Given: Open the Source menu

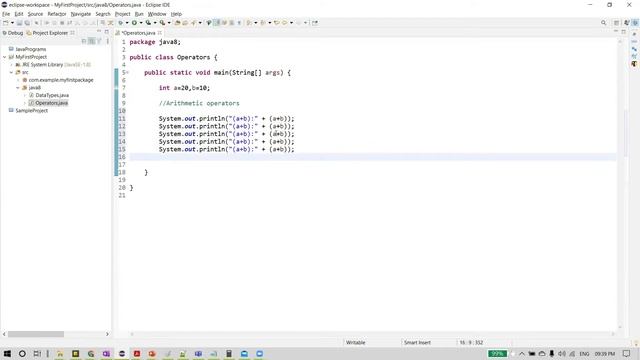Looking at the screenshot, I should click(35, 14).
